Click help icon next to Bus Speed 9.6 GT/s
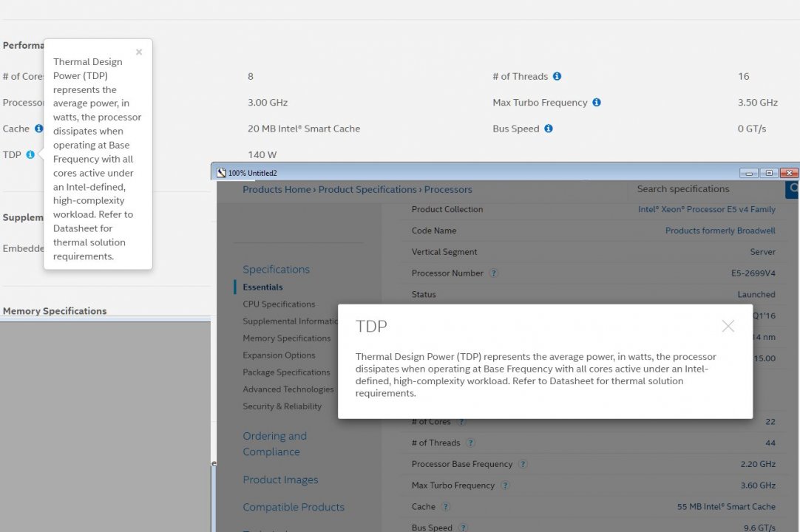Screen dimensions: 800x532 [463, 528]
